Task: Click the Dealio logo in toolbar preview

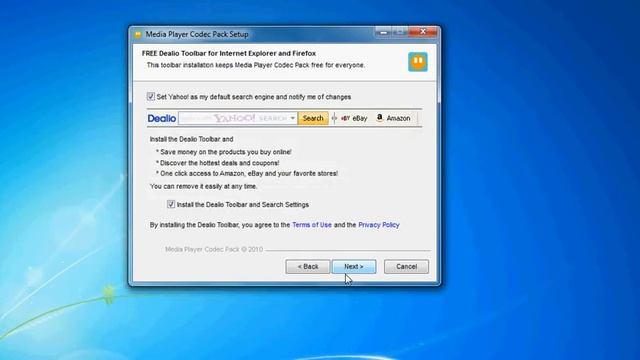Action: pyautogui.click(x=162, y=118)
